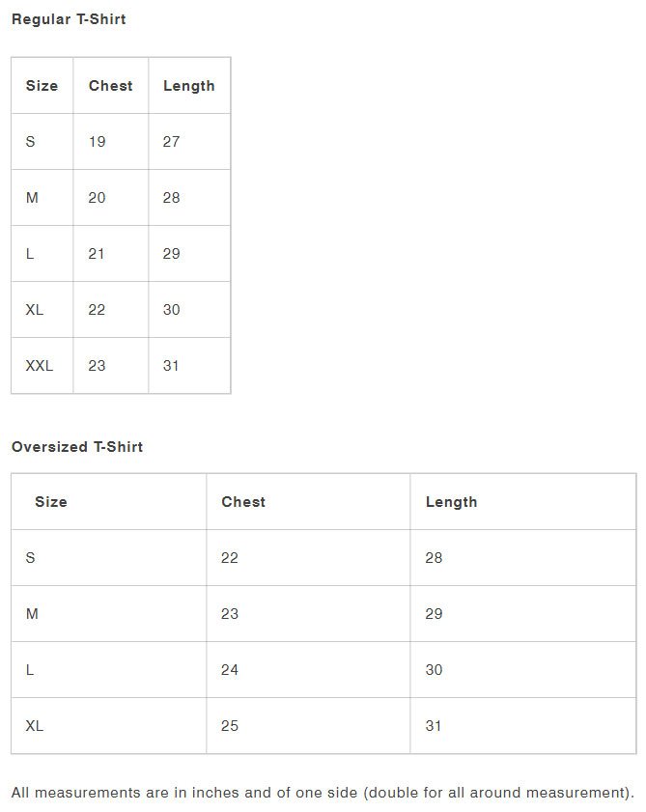Click Chest header in Regular T-Shirt table
Viewport: 646px width, 812px height.
pyautogui.click(x=110, y=86)
